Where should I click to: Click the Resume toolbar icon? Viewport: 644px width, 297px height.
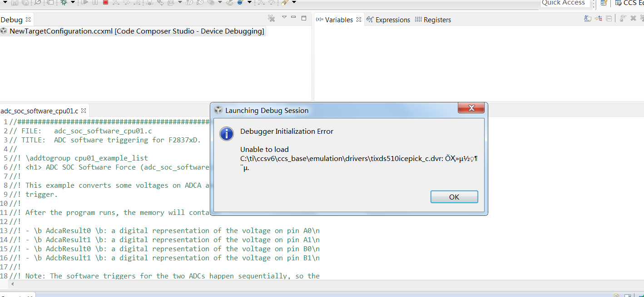coord(84,3)
